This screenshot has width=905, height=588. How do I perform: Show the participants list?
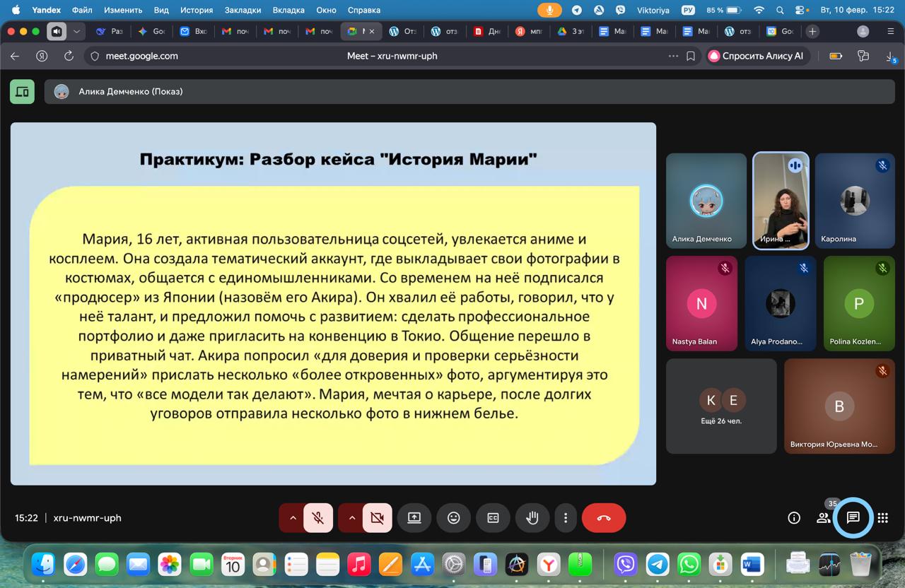coord(823,518)
